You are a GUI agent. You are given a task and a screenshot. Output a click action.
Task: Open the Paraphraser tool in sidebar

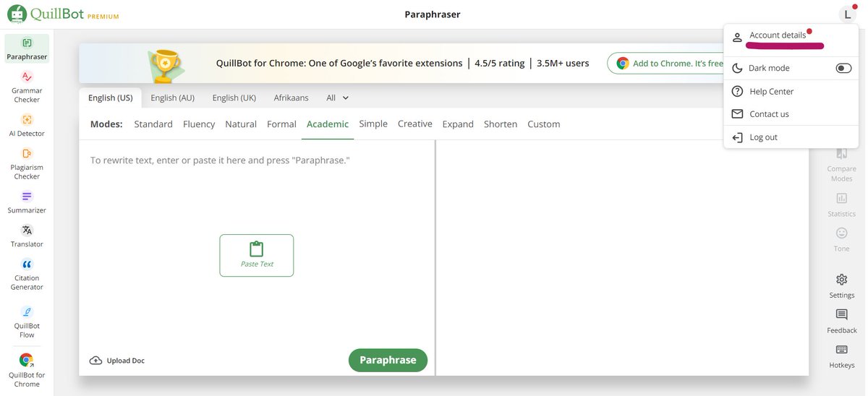[27, 48]
